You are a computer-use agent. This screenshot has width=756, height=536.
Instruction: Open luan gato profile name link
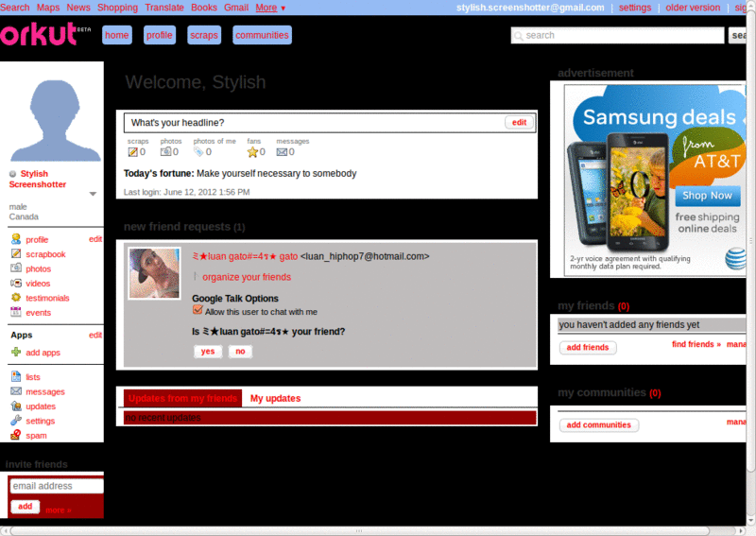coord(245,256)
